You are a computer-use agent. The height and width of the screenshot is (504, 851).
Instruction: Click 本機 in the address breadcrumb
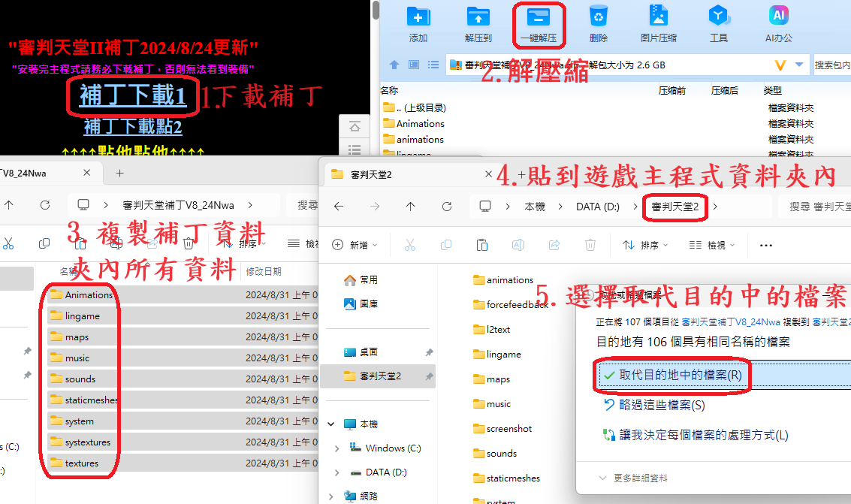pyautogui.click(x=535, y=207)
